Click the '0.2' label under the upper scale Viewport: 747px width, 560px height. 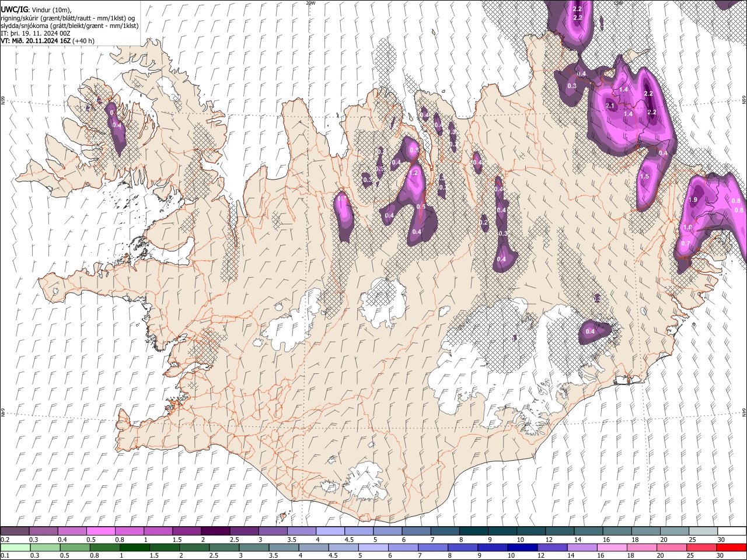[x=5, y=540]
